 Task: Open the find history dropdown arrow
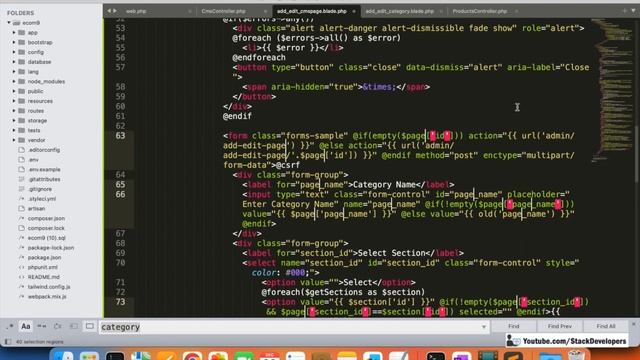[484, 327]
